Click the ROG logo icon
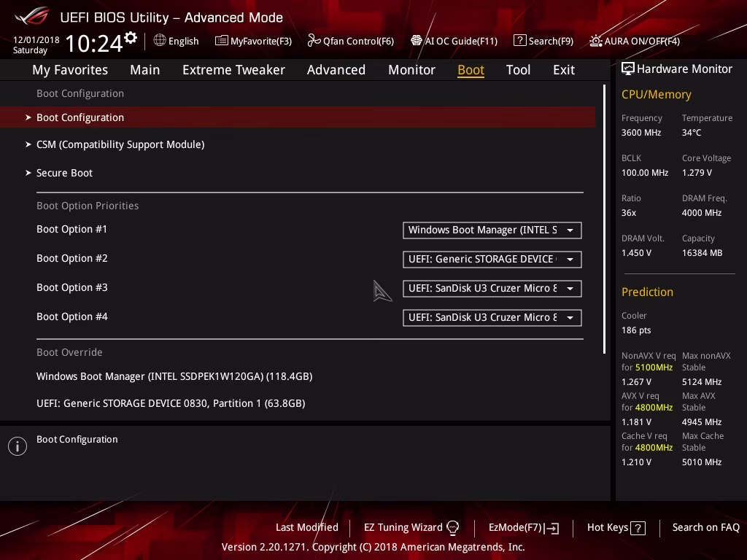The image size is (747, 560). pyautogui.click(x=32, y=16)
